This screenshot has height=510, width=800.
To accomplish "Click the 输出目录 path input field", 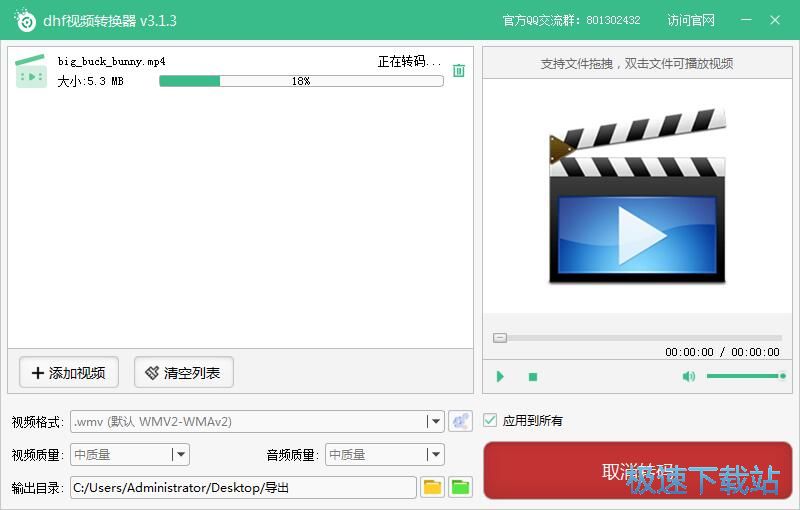I will coord(243,488).
